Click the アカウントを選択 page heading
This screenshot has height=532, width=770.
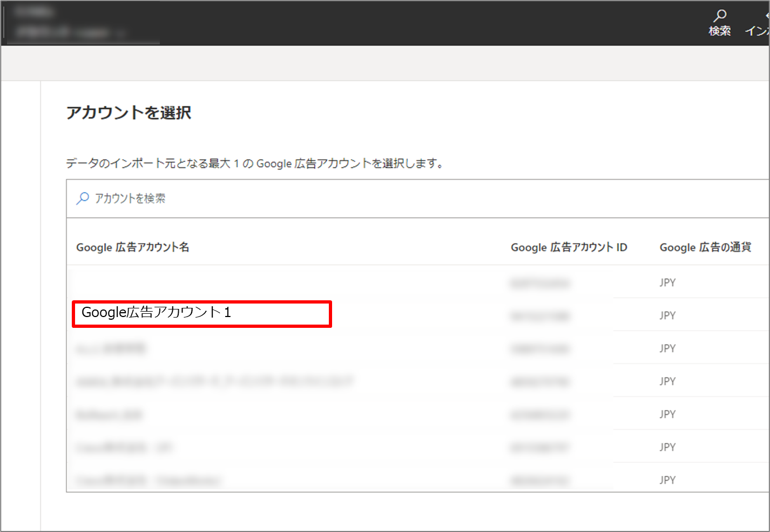point(129,112)
